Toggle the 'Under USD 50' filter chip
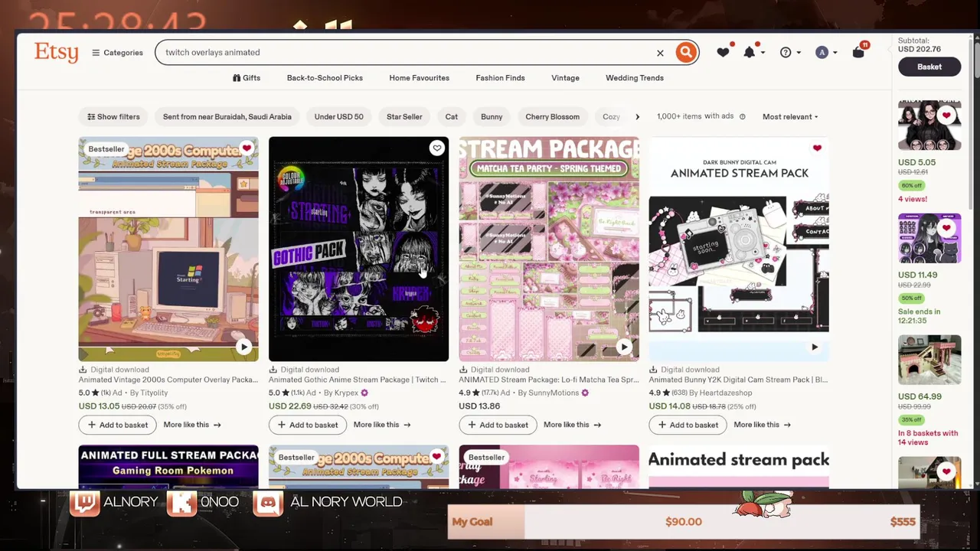980x551 pixels. 338,117
